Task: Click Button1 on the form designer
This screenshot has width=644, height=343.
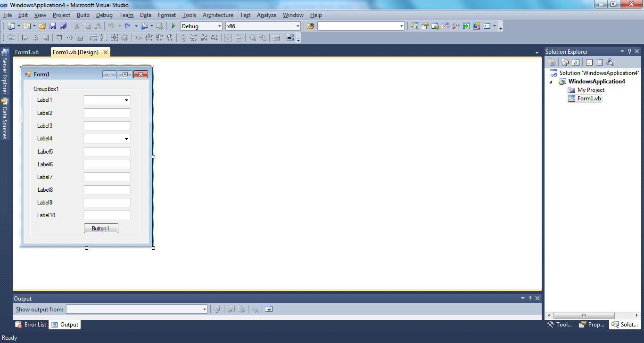Action: pyautogui.click(x=101, y=228)
